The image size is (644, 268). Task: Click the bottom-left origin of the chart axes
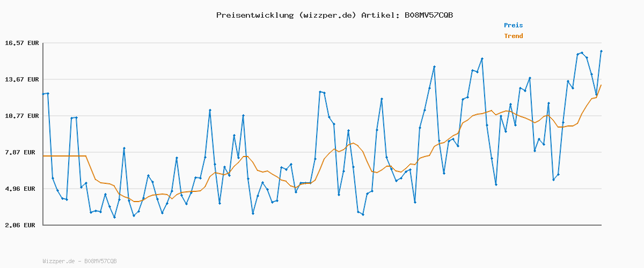tap(43, 225)
